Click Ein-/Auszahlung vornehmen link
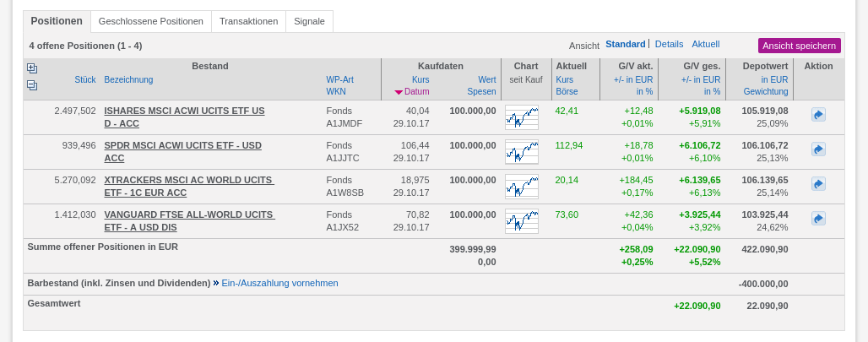 tap(279, 283)
